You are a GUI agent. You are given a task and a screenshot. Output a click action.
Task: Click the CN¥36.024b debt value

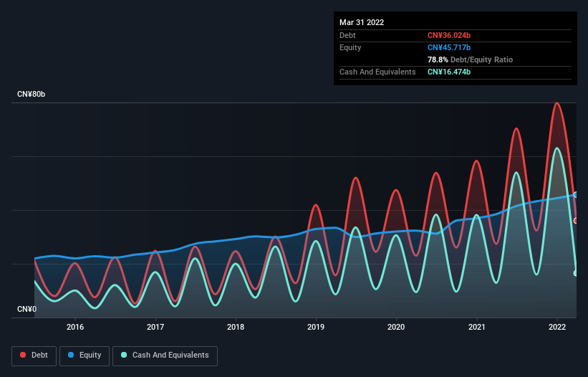(x=449, y=35)
